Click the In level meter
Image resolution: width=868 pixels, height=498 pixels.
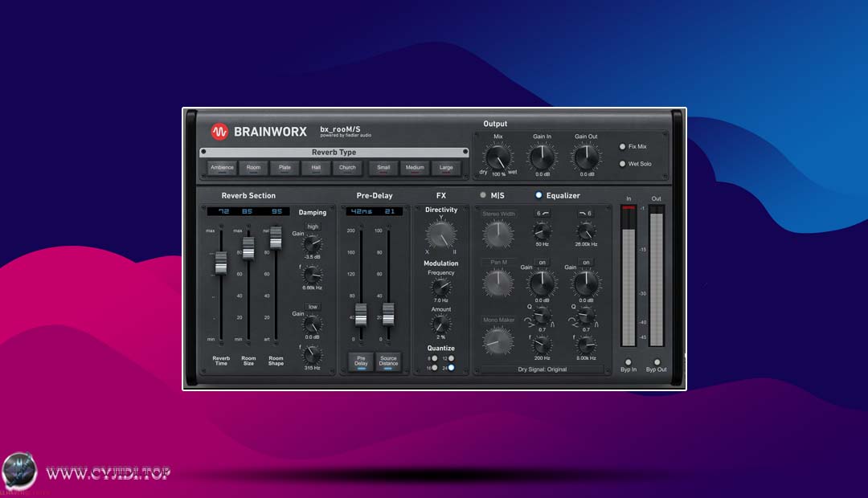(x=628, y=276)
